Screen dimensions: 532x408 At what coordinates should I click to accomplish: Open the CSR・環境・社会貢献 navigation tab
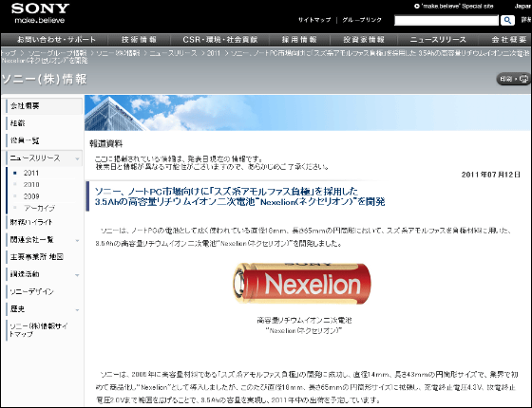point(219,40)
